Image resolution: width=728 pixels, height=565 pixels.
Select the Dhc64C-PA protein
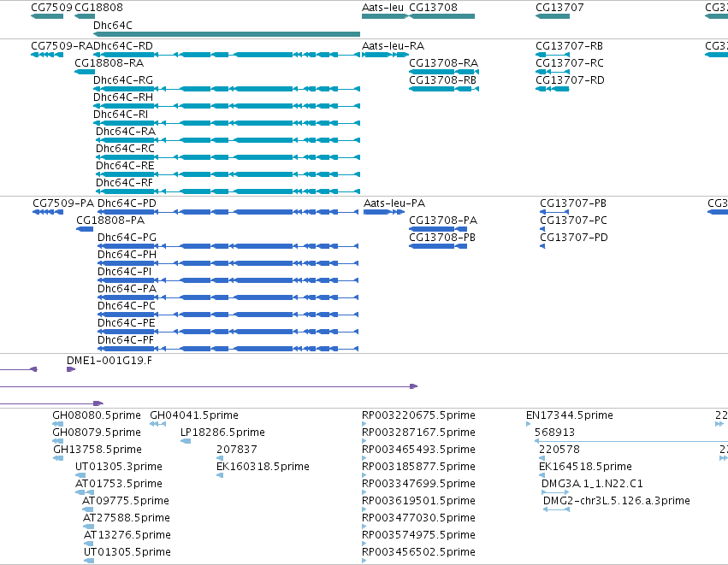[x=228, y=297]
